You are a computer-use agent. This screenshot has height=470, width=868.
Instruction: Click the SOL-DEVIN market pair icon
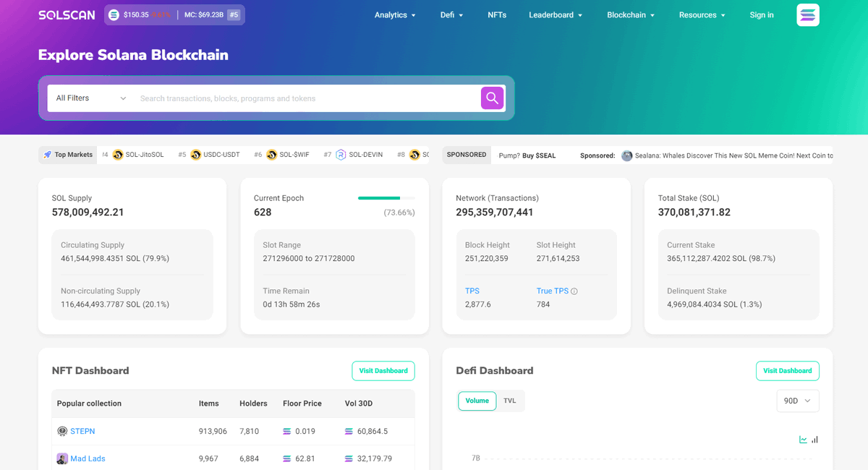pyautogui.click(x=341, y=155)
